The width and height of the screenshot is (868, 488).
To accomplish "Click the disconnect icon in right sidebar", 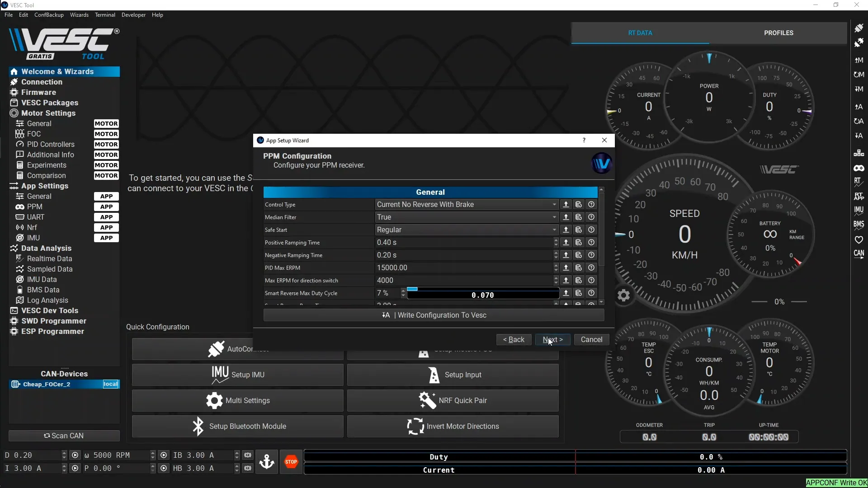I will (859, 42).
